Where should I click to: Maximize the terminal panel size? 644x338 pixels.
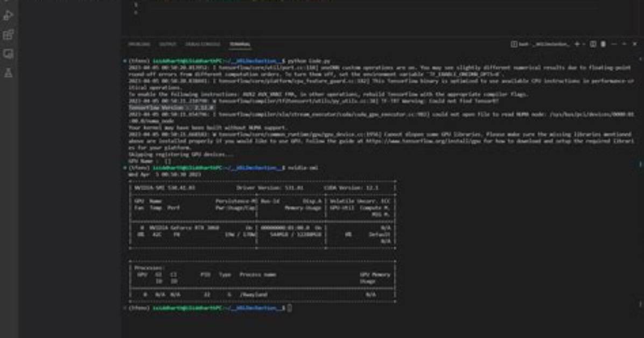(x=624, y=44)
